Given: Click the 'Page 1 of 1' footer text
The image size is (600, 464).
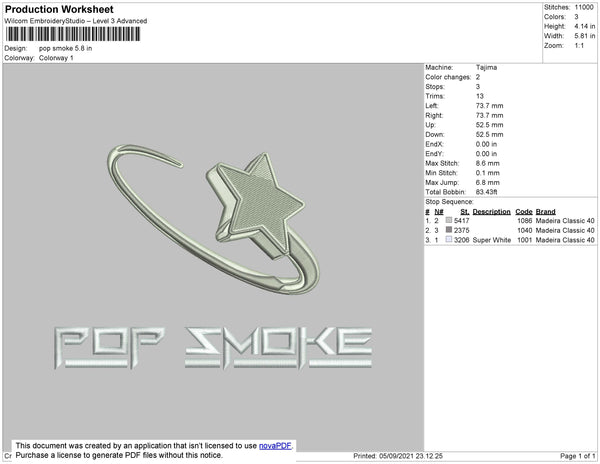Looking at the screenshot, I should click(578, 456).
